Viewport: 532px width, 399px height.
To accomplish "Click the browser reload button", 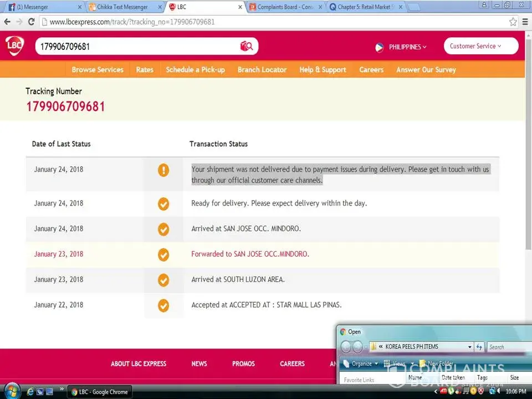I will (32, 22).
